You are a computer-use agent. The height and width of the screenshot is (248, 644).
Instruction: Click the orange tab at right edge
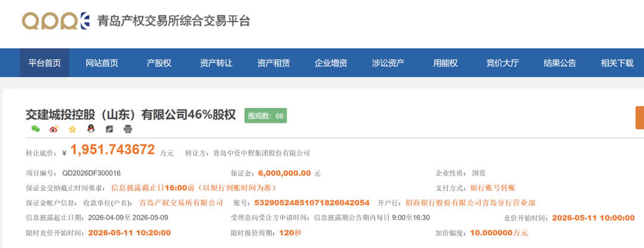coord(639,117)
